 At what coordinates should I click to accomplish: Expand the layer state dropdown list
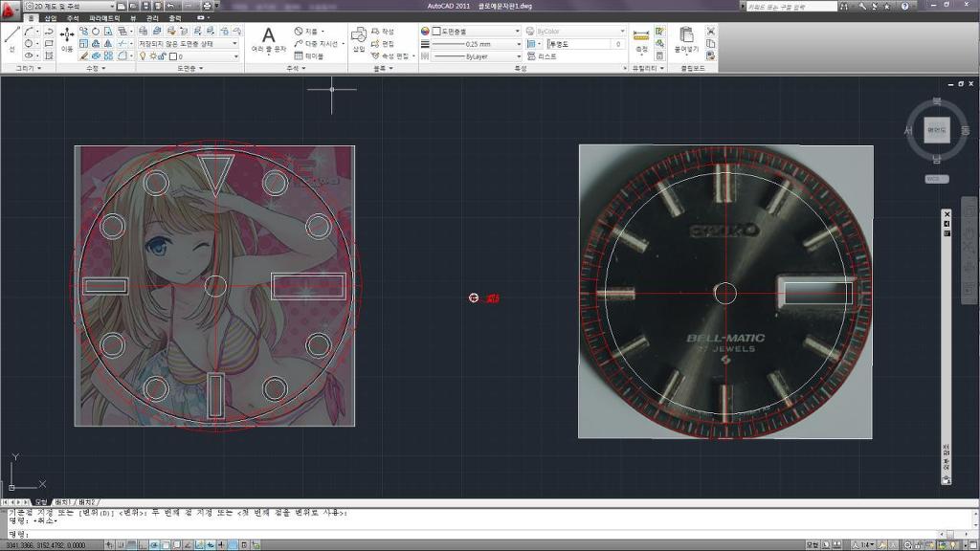point(235,44)
